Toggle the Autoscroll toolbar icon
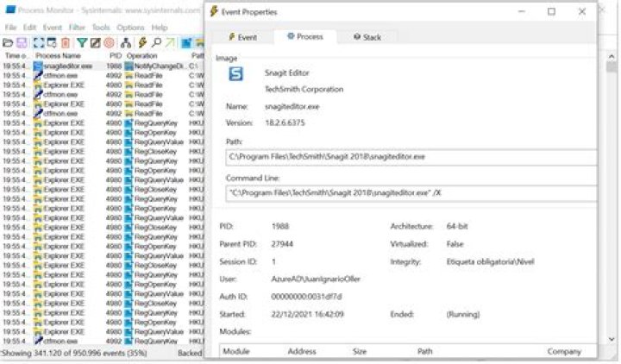This screenshot has width=621, height=364. click(x=52, y=43)
